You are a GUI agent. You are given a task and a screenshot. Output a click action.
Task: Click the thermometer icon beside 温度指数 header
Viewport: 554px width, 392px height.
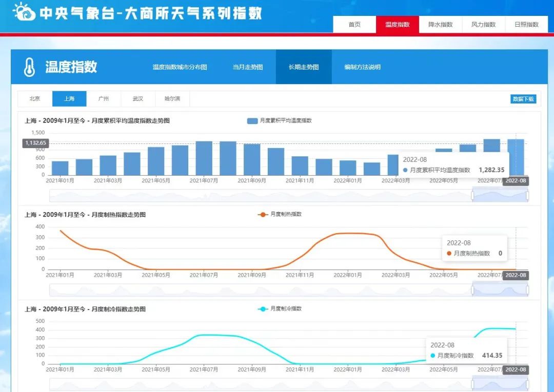coord(30,67)
